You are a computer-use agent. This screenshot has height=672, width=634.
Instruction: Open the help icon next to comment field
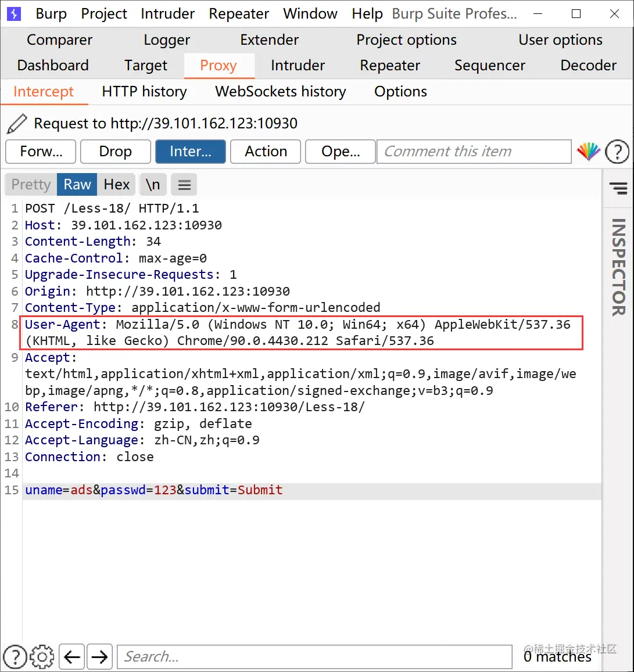click(x=617, y=152)
